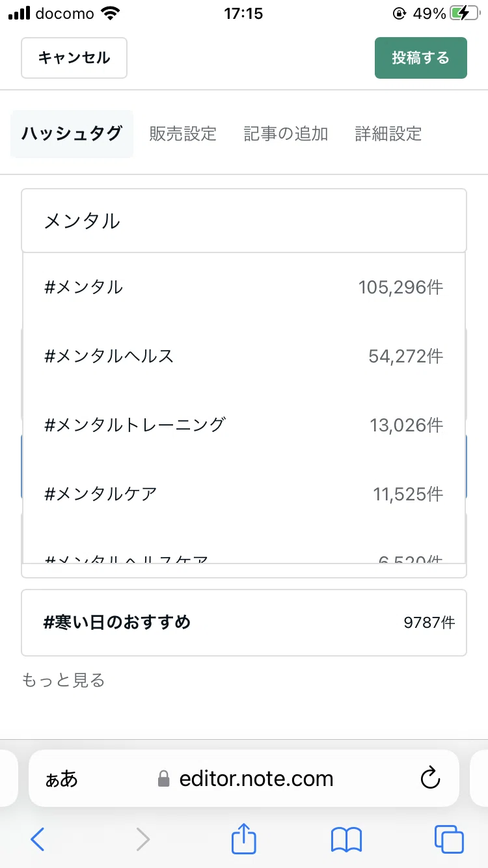Switch to the 販売設定 tab
488x868 pixels.
pyautogui.click(x=183, y=134)
